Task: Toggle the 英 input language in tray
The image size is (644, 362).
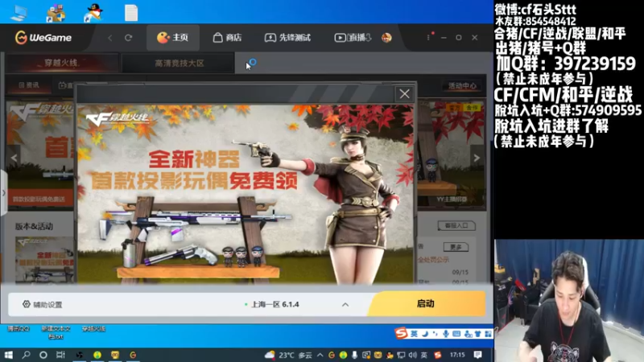Action: pyautogui.click(x=424, y=355)
